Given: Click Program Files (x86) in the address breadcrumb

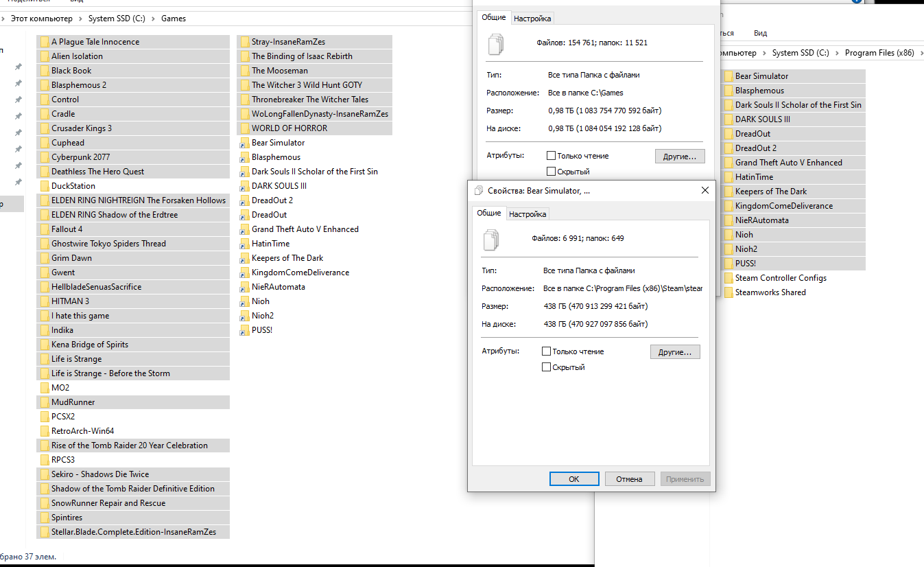Looking at the screenshot, I should coord(879,53).
